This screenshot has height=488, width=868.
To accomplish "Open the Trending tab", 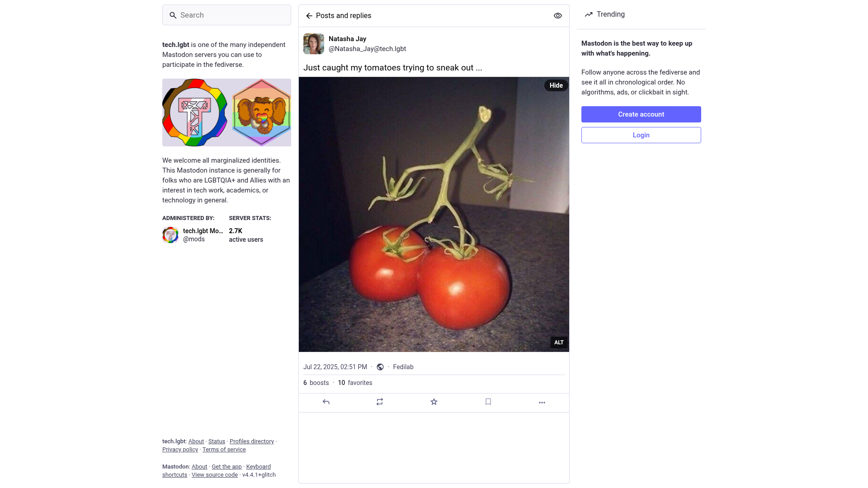I will tap(604, 14).
